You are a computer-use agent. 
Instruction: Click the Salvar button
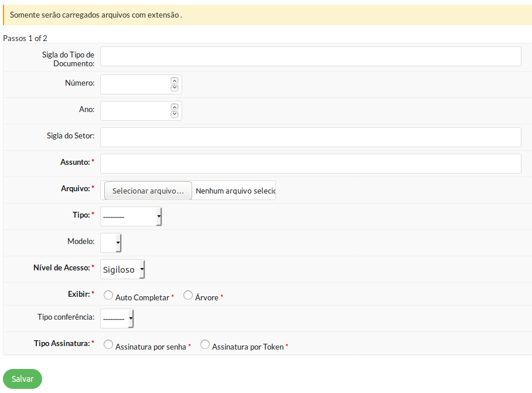22,379
